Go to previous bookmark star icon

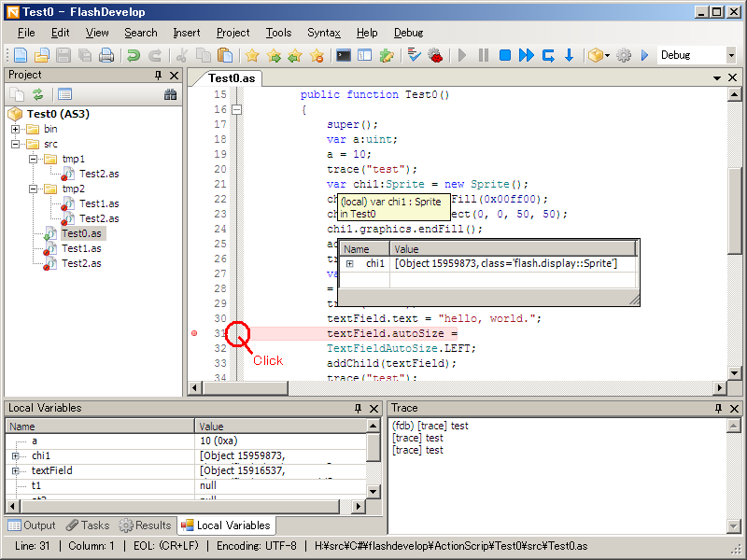pyautogui.click(x=295, y=55)
